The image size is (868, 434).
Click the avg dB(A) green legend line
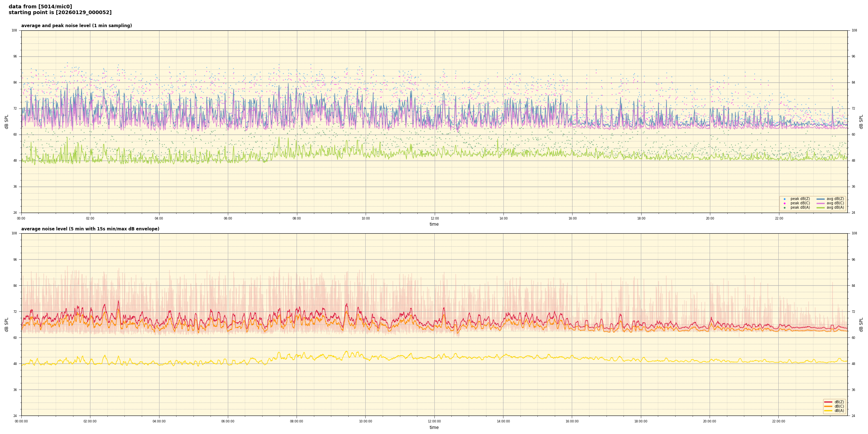click(820, 208)
